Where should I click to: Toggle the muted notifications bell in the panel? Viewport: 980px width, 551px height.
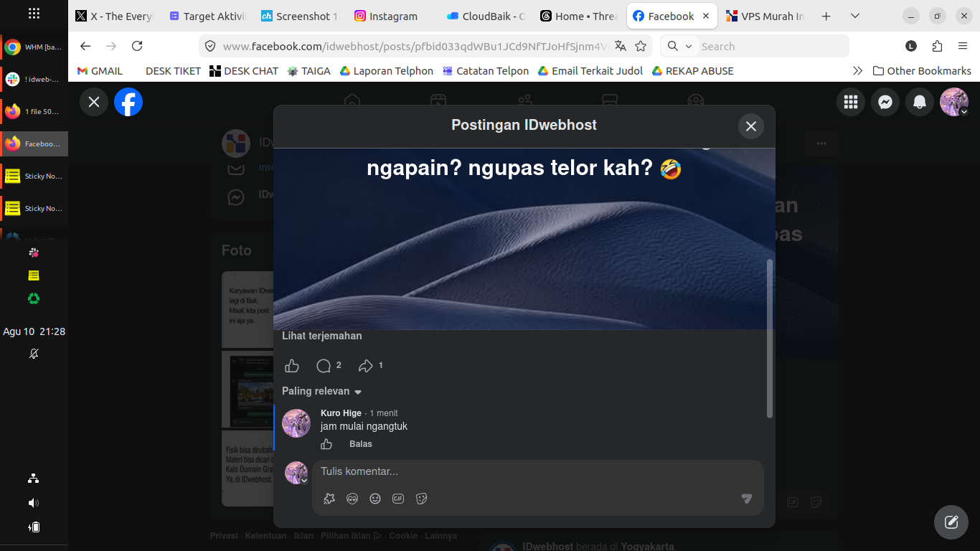point(34,354)
